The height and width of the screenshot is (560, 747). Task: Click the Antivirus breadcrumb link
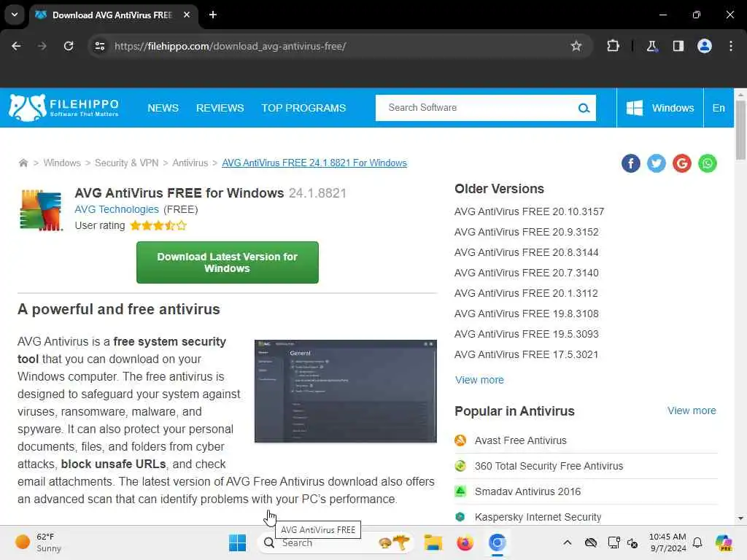coord(190,163)
